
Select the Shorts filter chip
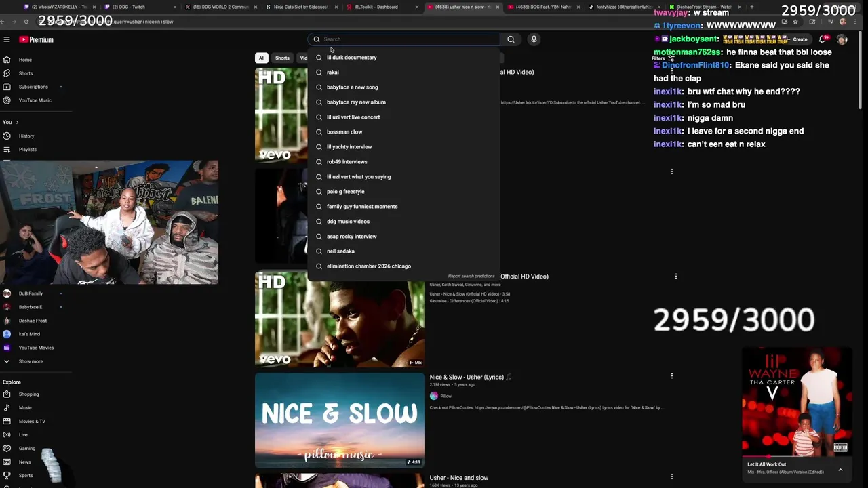(x=282, y=58)
